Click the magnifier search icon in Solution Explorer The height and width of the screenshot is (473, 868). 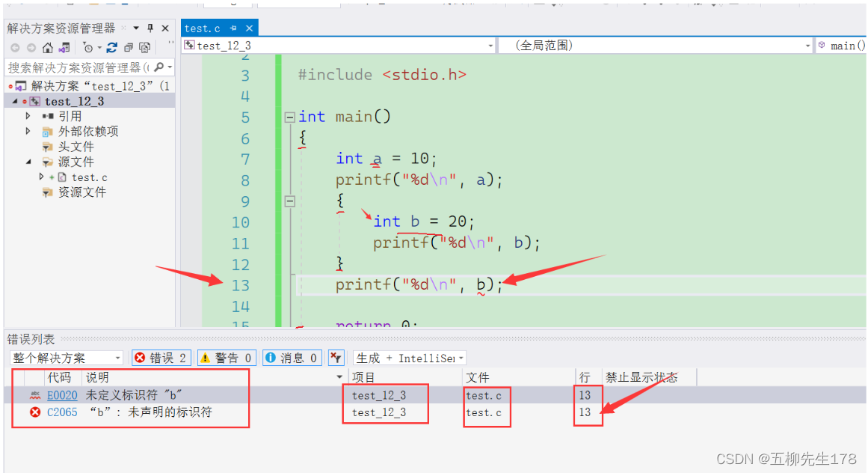[x=159, y=67]
